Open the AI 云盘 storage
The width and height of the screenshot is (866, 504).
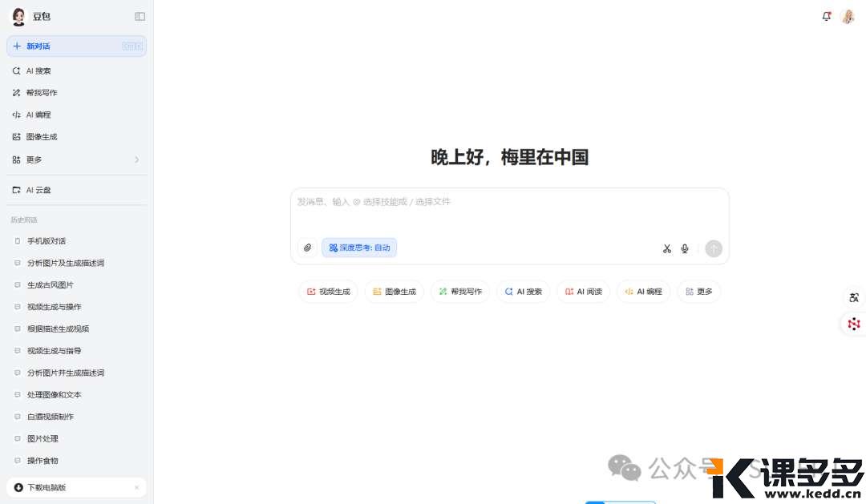(41, 190)
